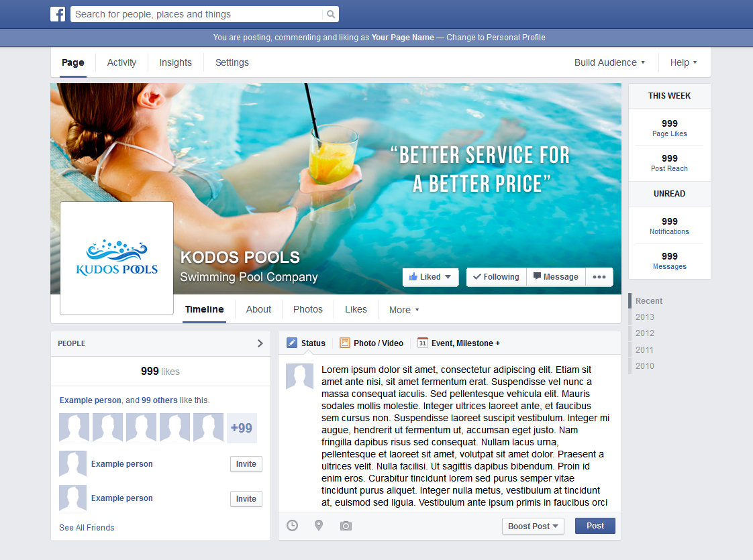The width and height of the screenshot is (753, 560).
Task: Unfollow the page via Following toggle
Action: 496,276
